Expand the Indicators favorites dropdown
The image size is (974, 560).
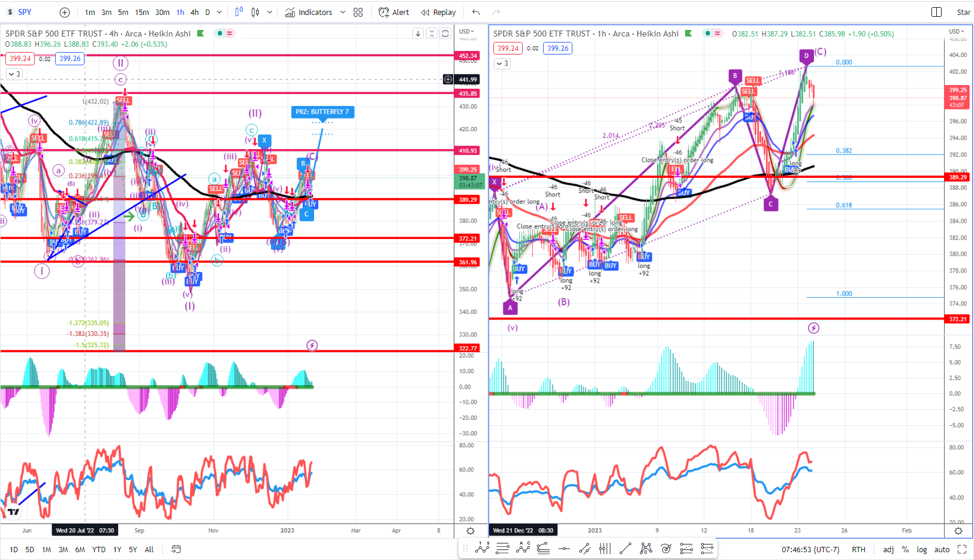342,12
